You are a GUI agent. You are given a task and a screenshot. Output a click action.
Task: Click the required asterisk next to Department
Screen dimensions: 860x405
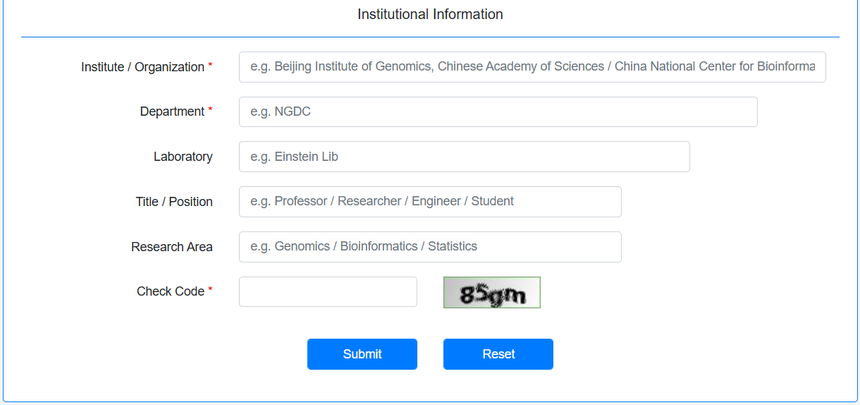(x=210, y=111)
